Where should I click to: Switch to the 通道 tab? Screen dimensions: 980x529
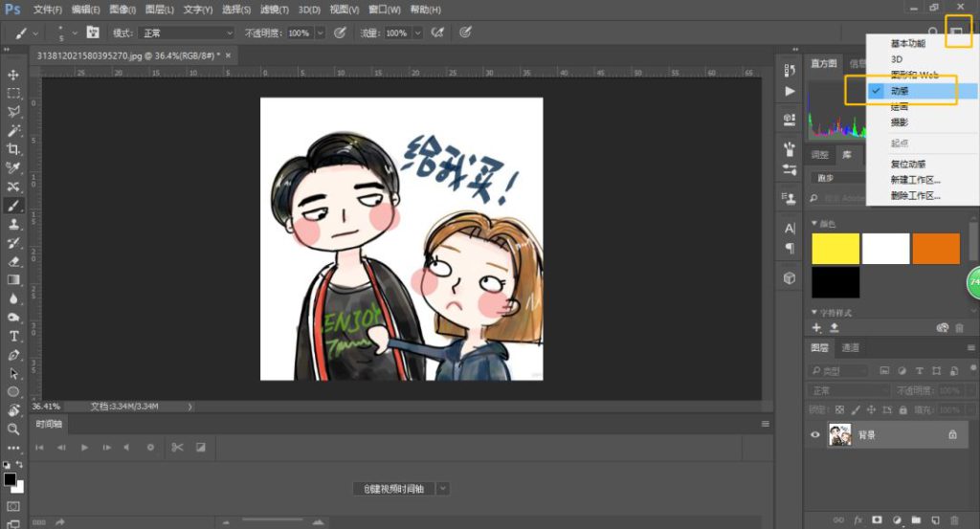pyautogui.click(x=850, y=348)
